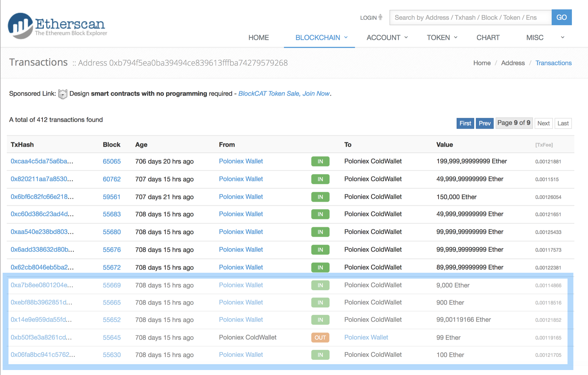
Task: Click the IN badge on block 65065 row
Action: pos(320,161)
